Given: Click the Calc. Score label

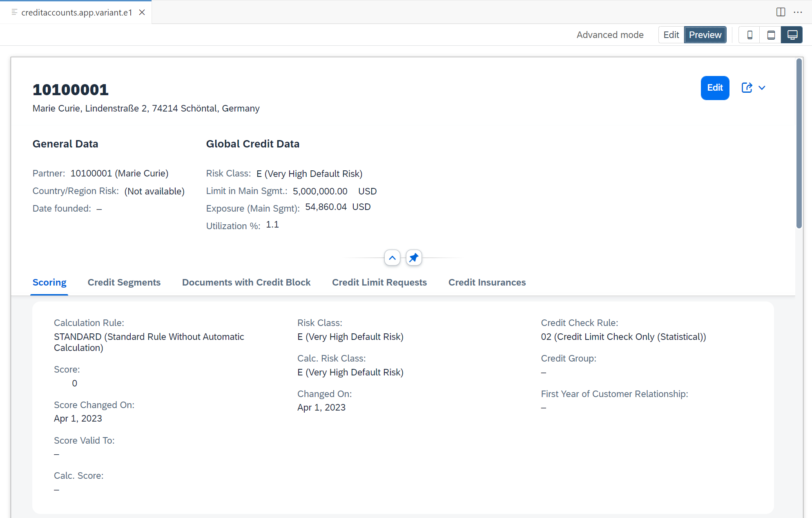Looking at the screenshot, I should click(79, 476).
